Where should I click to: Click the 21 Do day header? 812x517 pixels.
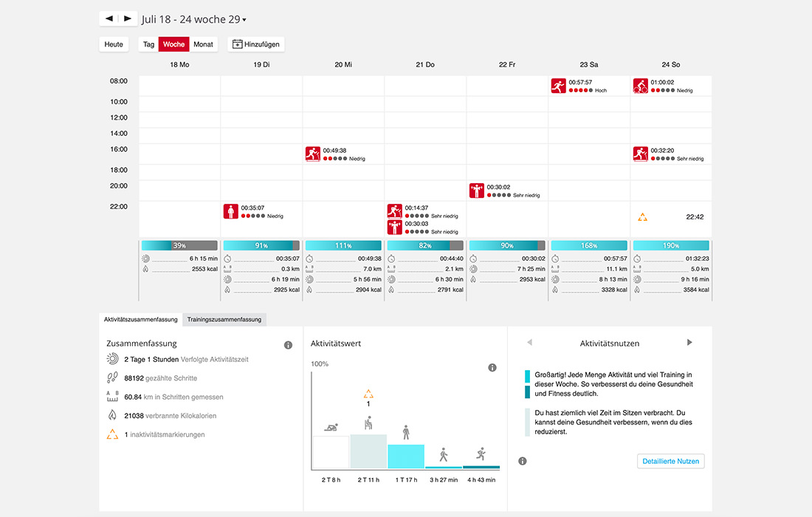(x=425, y=65)
